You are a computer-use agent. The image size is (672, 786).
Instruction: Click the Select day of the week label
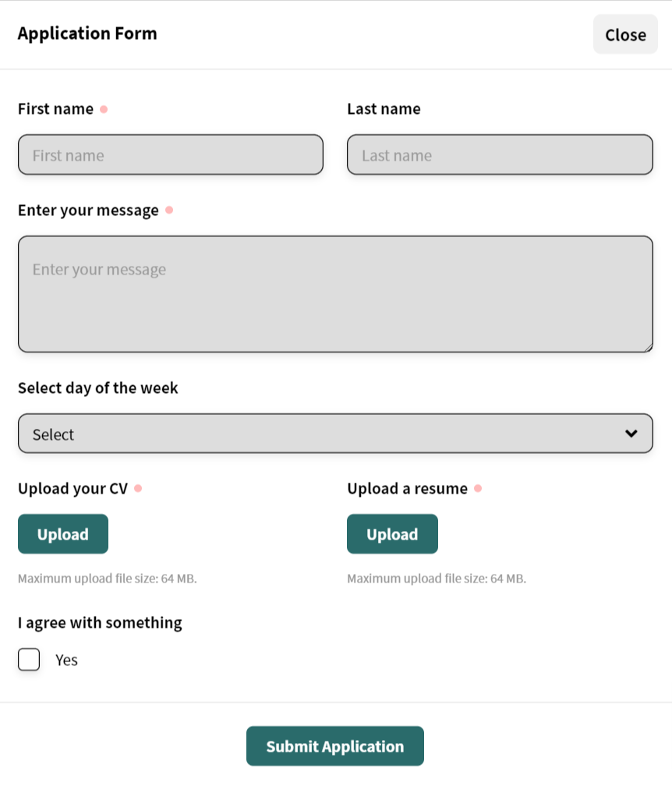pyautogui.click(x=97, y=388)
